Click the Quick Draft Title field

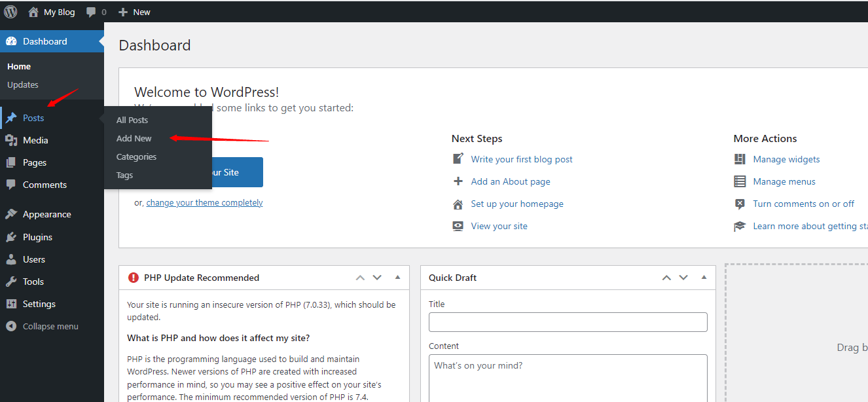(x=568, y=322)
